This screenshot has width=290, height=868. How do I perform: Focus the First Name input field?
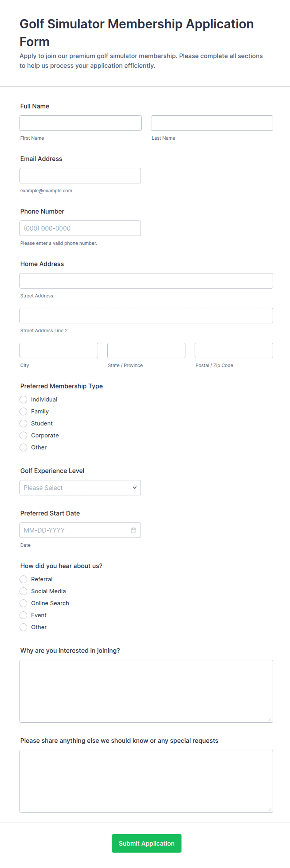point(80,123)
